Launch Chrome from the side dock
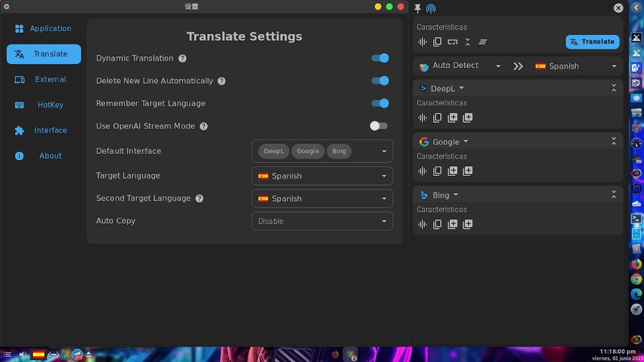 click(636, 279)
